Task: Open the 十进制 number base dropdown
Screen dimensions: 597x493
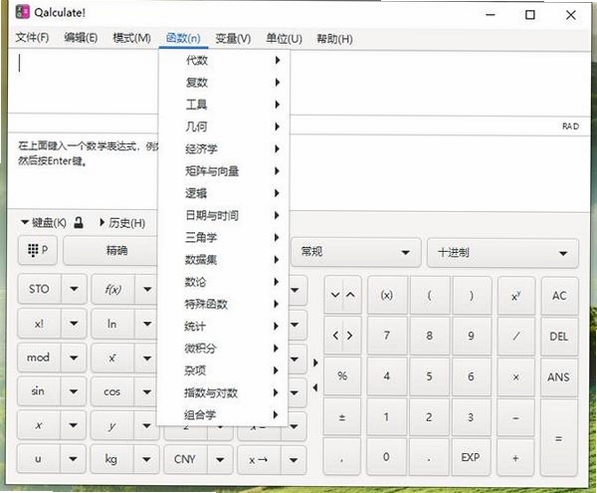Action: coord(503,253)
